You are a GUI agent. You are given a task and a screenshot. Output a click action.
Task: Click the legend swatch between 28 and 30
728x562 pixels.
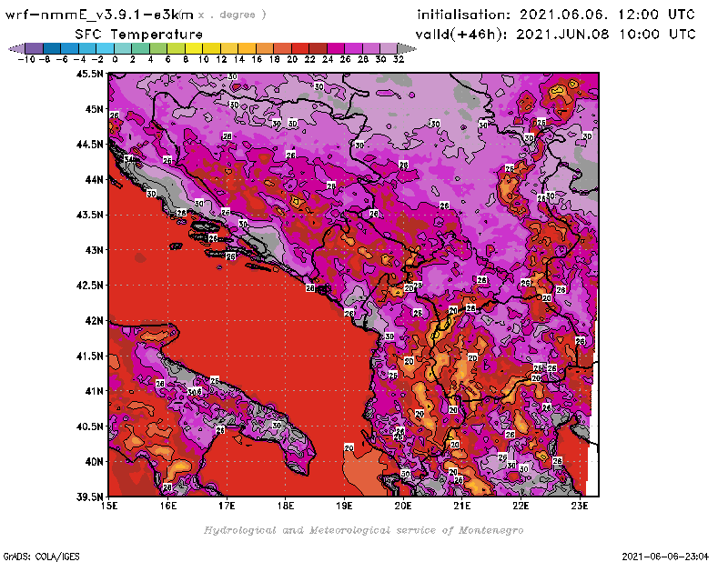[x=371, y=48]
